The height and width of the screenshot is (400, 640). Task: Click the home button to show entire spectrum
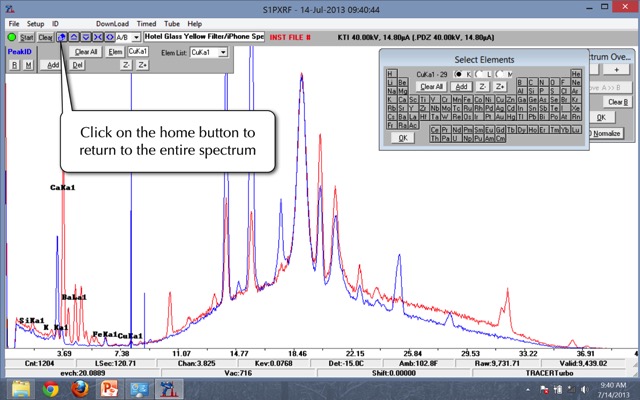(63, 37)
